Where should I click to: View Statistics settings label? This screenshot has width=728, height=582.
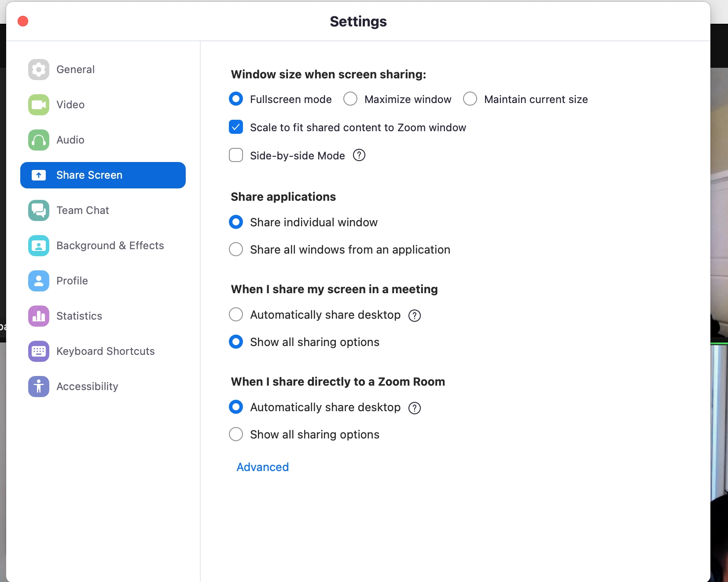coord(79,316)
